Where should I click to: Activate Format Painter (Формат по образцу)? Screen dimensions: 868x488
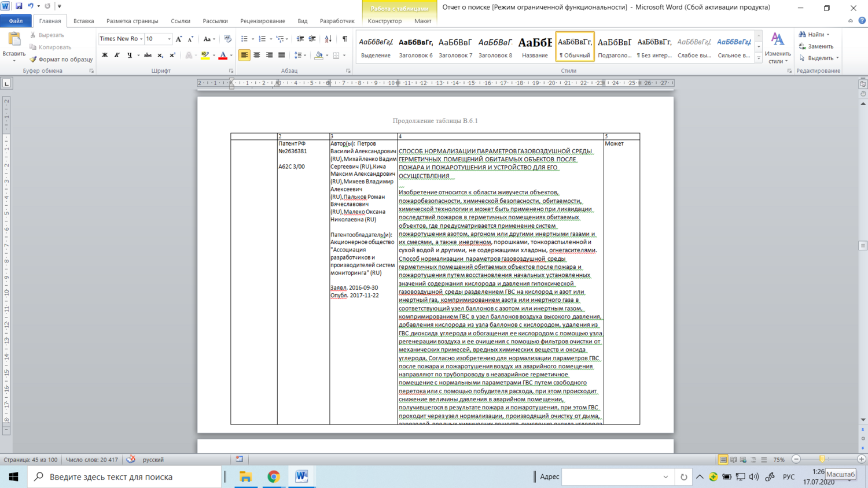tap(61, 60)
